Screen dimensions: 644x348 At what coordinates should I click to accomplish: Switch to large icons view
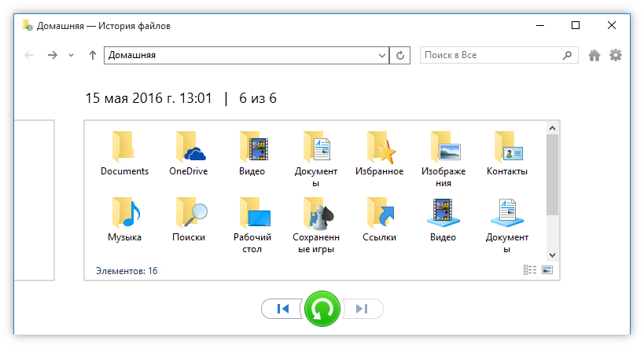547,270
